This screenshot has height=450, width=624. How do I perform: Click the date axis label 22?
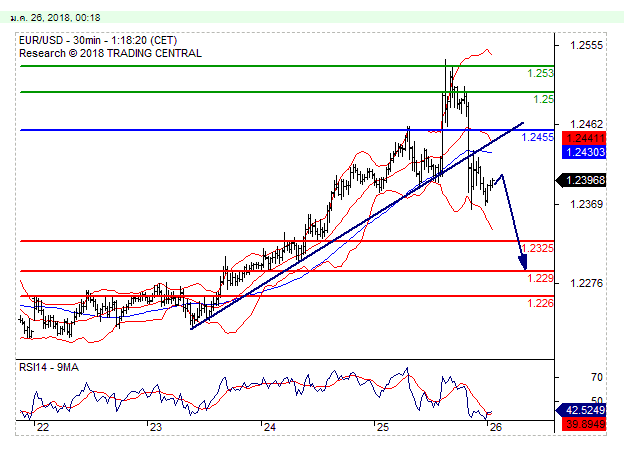(x=42, y=427)
